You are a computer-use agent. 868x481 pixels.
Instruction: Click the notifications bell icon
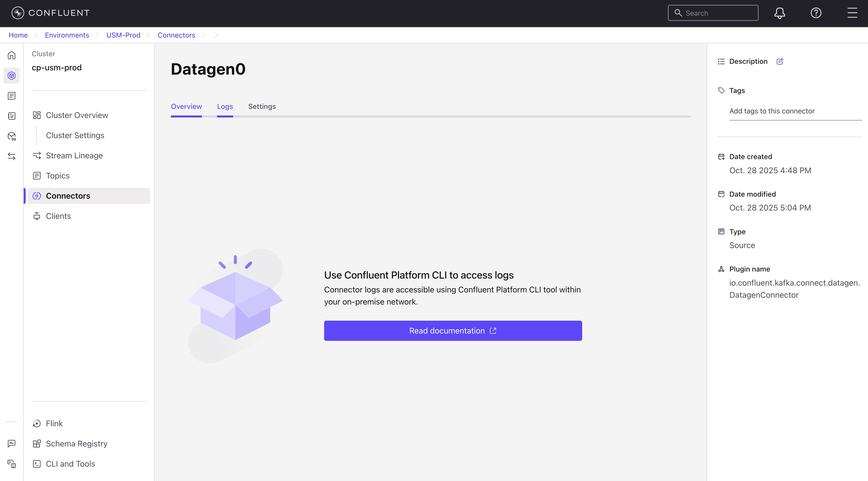779,13
